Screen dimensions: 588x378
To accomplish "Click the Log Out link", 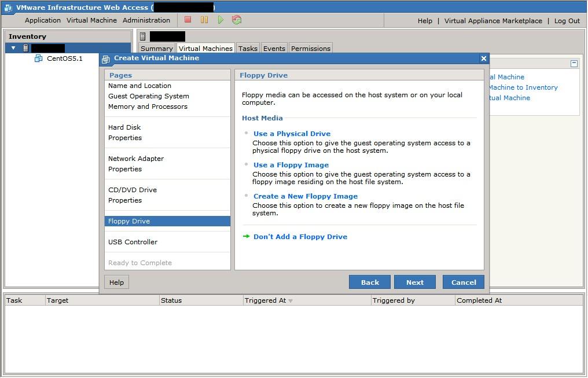I will coord(567,21).
